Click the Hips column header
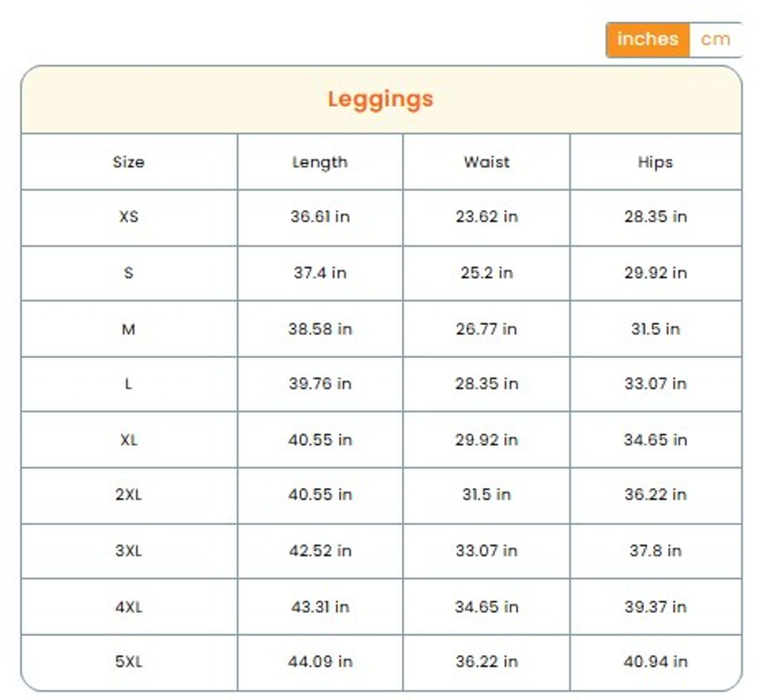This screenshot has height=700, width=759. coord(655,162)
